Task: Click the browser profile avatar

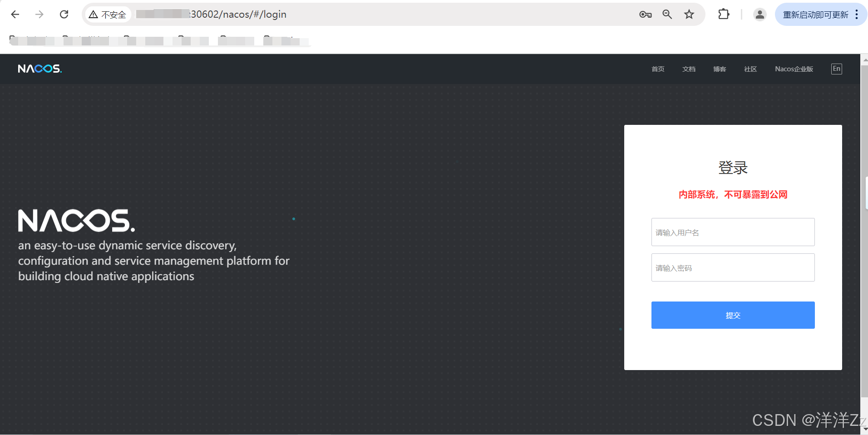Action: coord(760,14)
